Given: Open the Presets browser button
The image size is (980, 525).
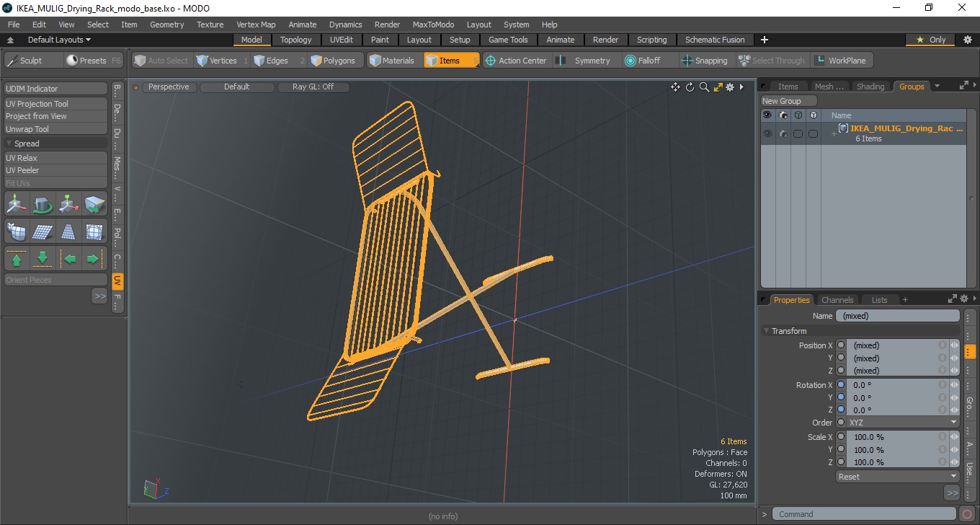Looking at the screenshot, I should pos(94,61).
